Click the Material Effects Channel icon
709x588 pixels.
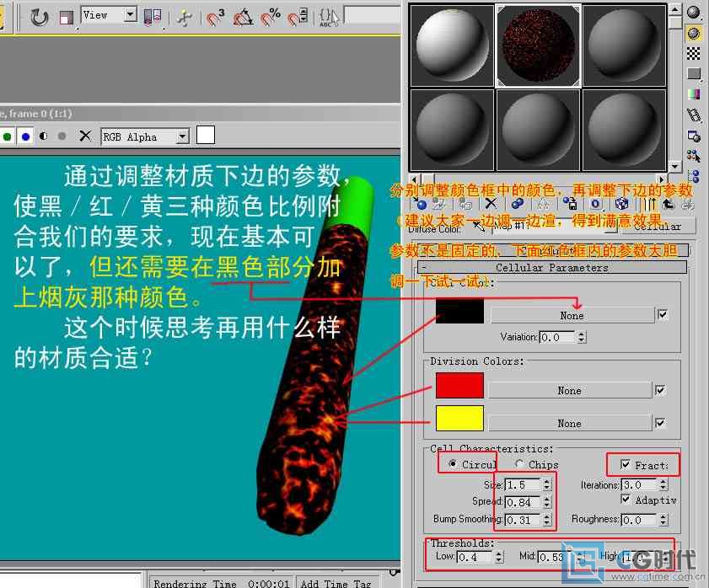point(595,204)
